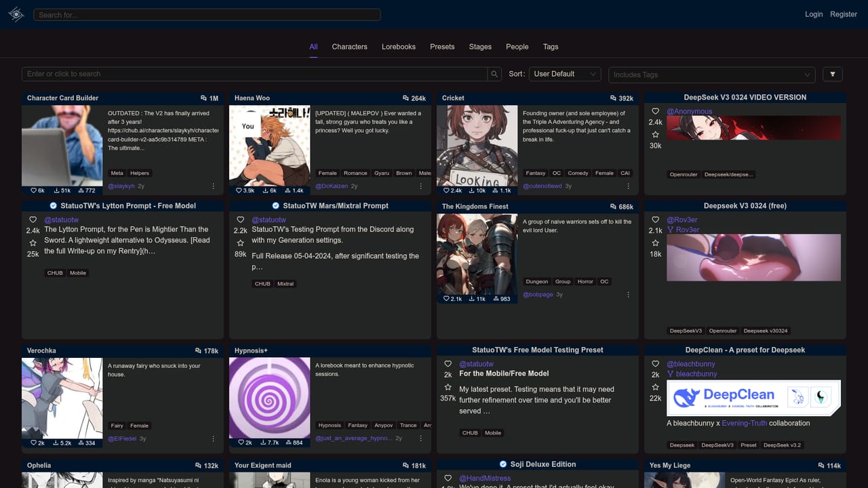Click the heart icon on DeepClean preset

point(655,364)
